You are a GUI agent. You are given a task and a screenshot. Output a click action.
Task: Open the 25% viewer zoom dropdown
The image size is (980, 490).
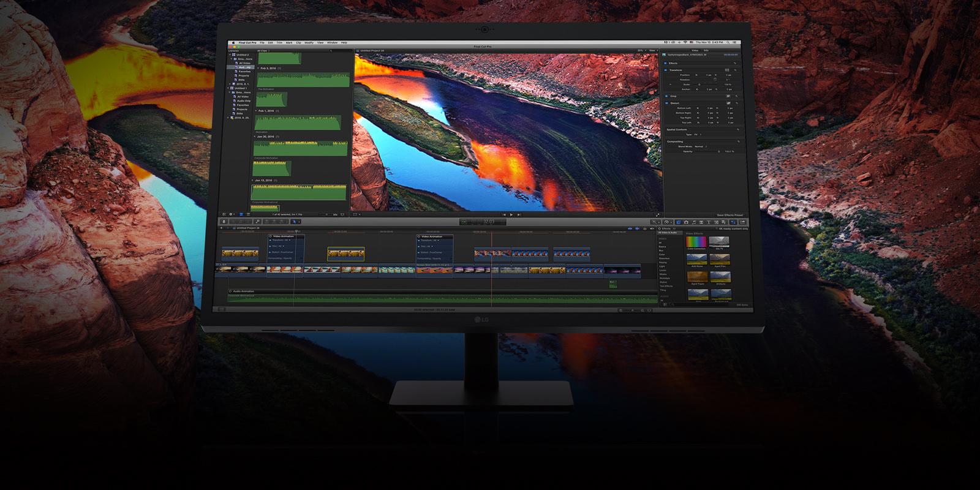[x=642, y=50]
